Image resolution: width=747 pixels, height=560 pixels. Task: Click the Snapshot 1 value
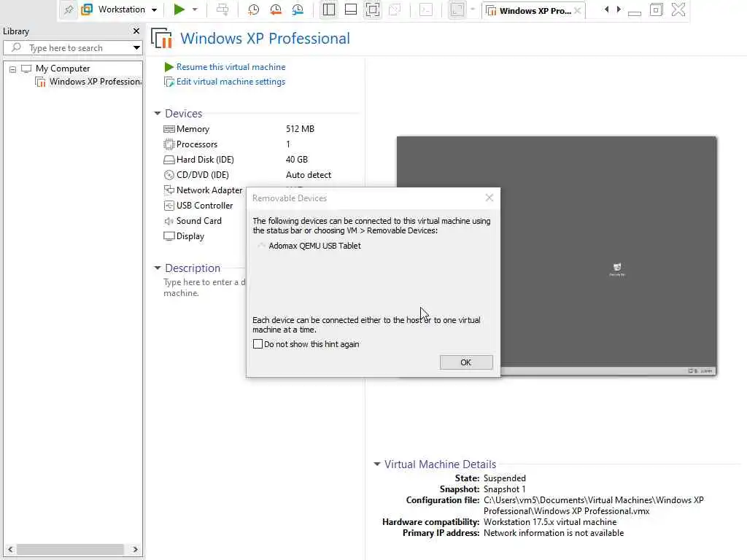[505, 489]
